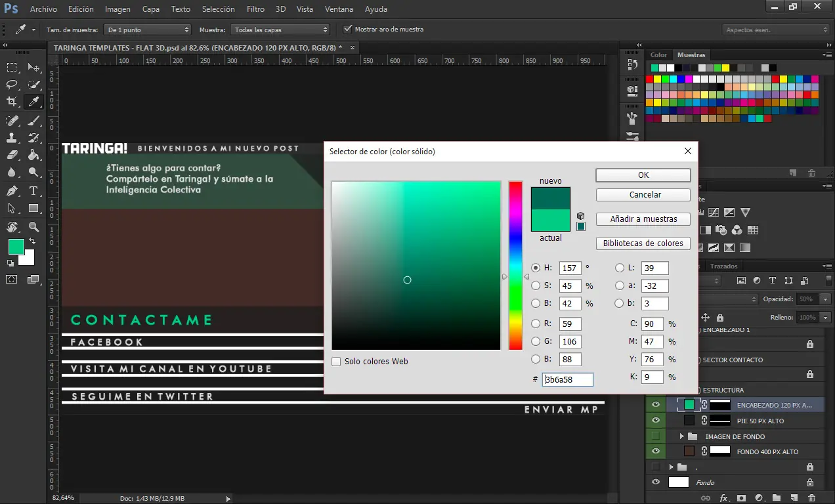835x504 pixels.
Task: Click the web-safe color cube warning icon
Action: point(580,216)
